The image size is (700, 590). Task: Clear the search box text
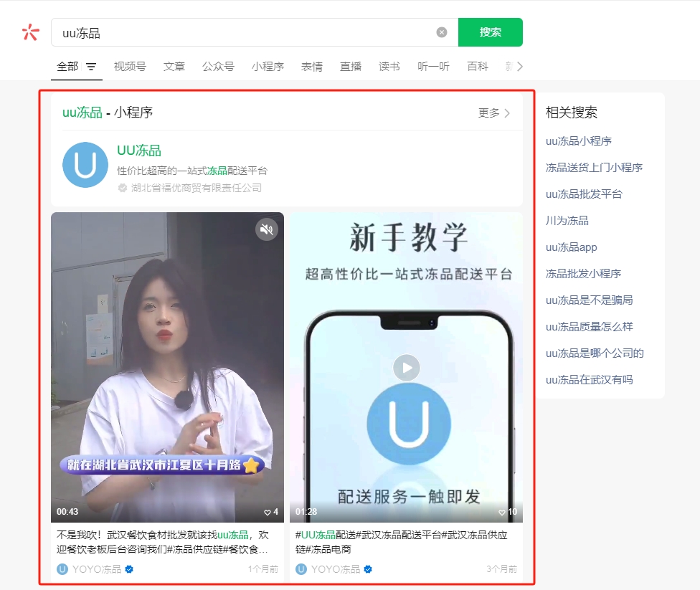coord(442,32)
